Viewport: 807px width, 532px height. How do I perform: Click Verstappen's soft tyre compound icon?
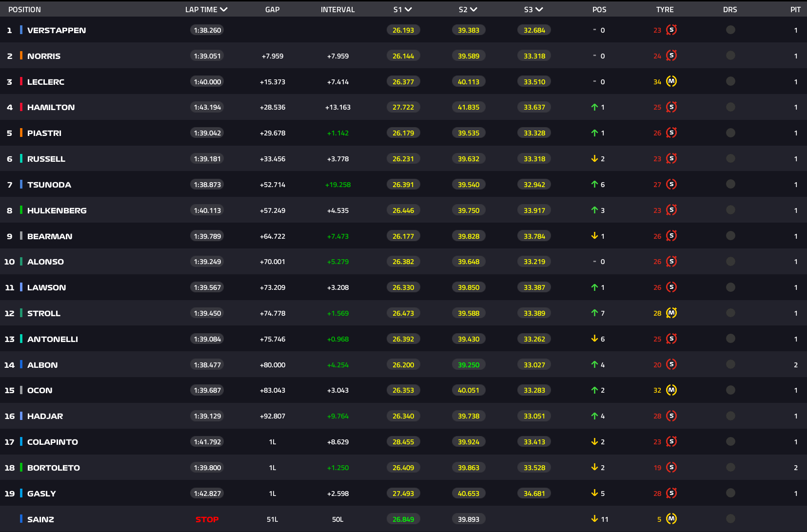[671, 30]
